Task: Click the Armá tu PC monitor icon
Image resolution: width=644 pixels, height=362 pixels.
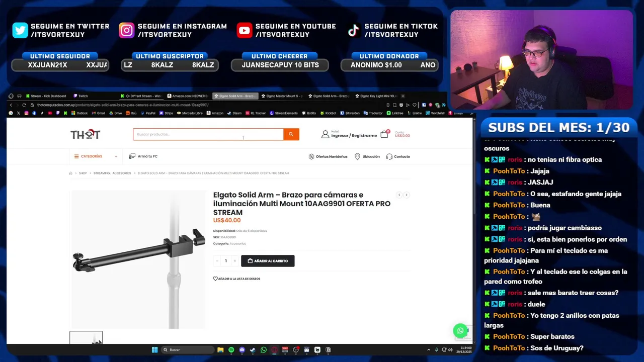Action: pos(132,156)
